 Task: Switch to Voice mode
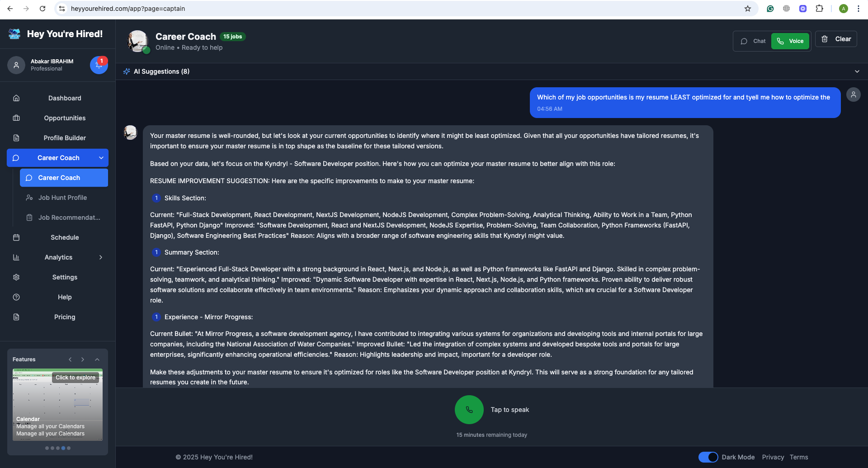[x=790, y=41]
